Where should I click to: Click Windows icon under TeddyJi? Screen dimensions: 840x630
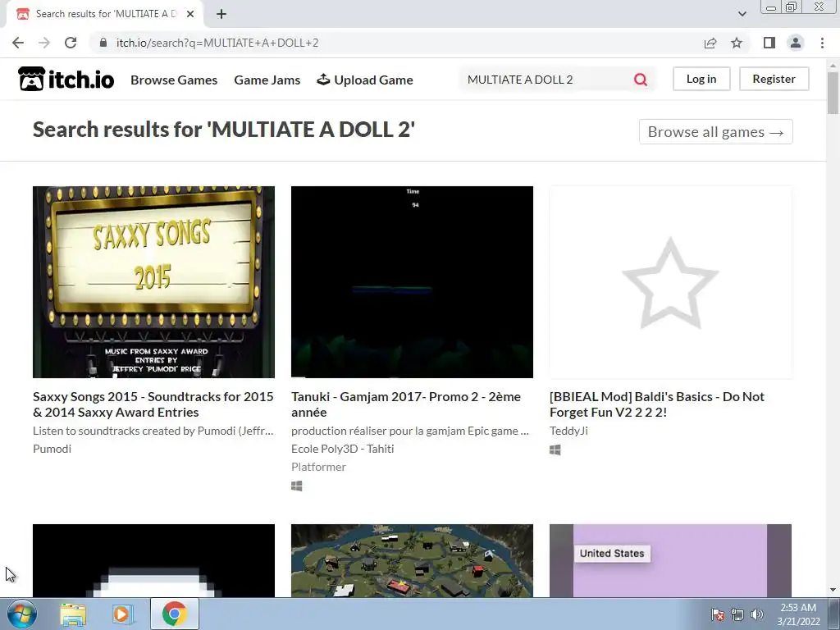coord(555,450)
